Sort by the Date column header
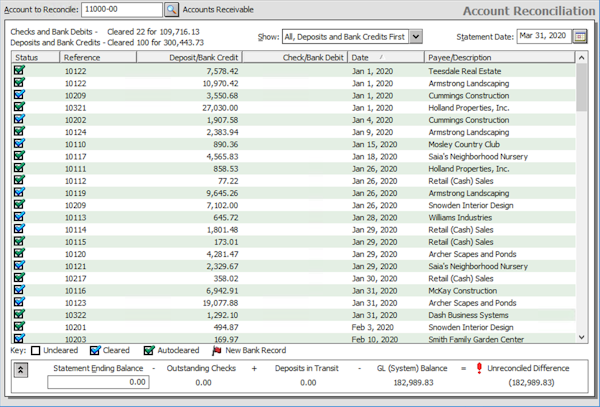600x407 pixels. [x=385, y=59]
